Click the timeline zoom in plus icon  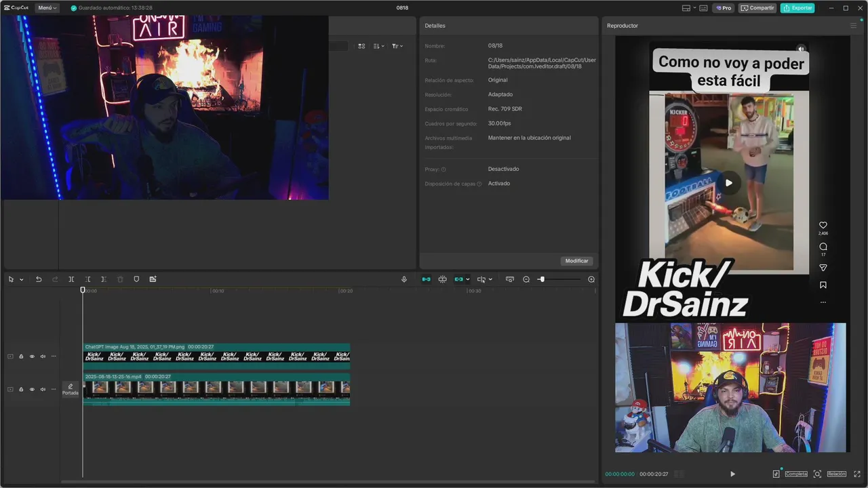pyautogui.click(x=591, y=279)
